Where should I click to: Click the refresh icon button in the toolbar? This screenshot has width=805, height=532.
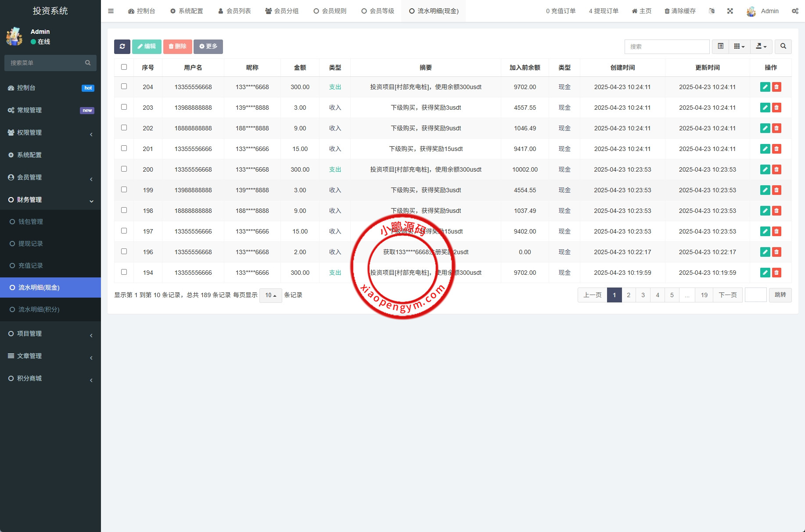(122, 47)
